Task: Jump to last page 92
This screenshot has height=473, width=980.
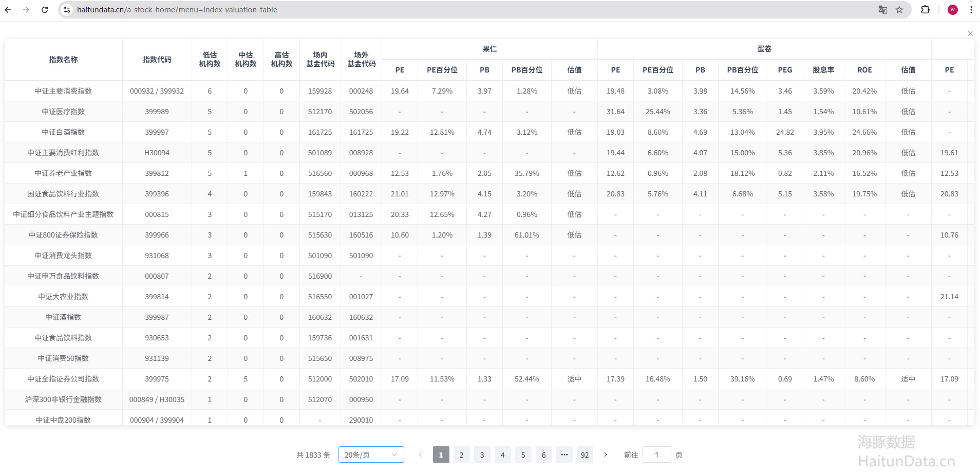Action: click(x=585, y=454)
